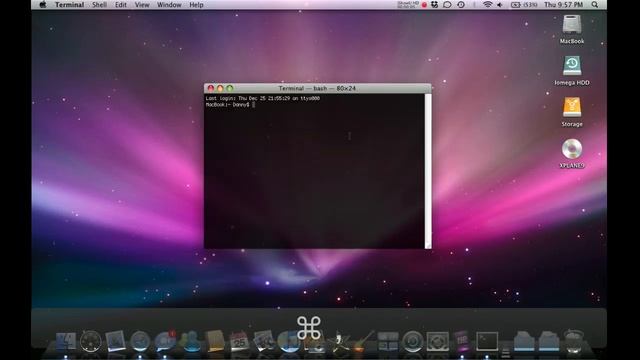The height and width of the screenshot is (360, 640).
Task: Close the Terminal window
Action: coord(211,88)
